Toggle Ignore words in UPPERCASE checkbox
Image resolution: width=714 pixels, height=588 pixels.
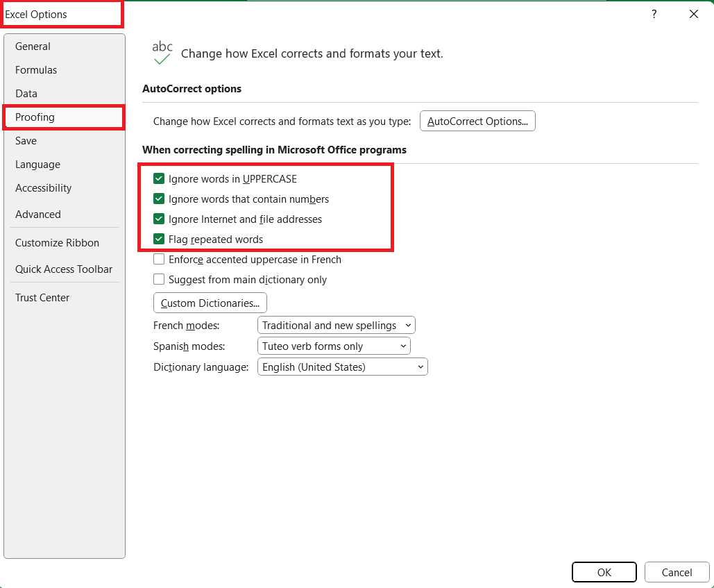pos(159,178)
